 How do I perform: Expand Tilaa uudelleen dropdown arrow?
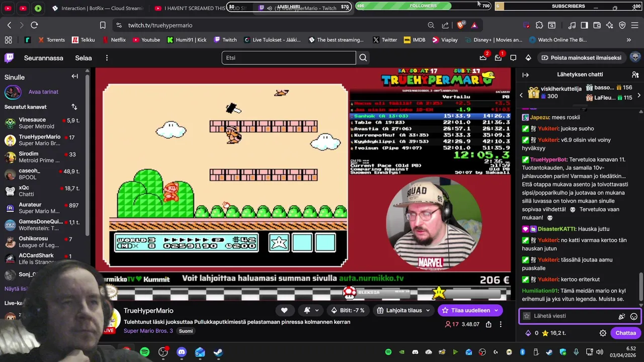point(496,310)
